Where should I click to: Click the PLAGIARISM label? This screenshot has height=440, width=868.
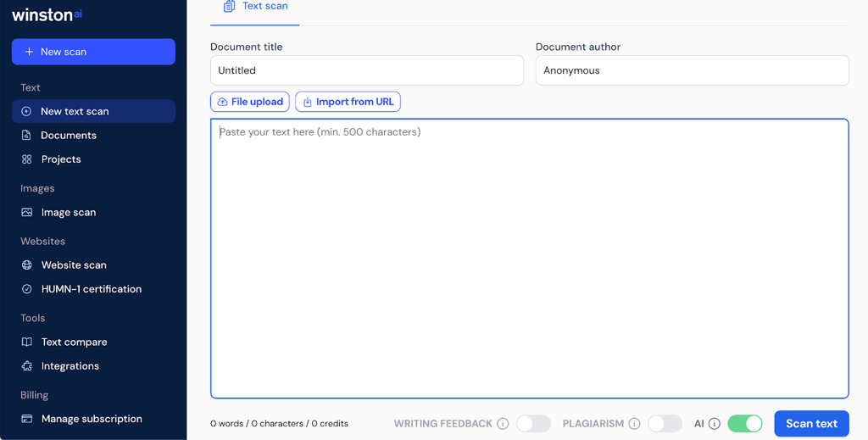coord(593,423)
